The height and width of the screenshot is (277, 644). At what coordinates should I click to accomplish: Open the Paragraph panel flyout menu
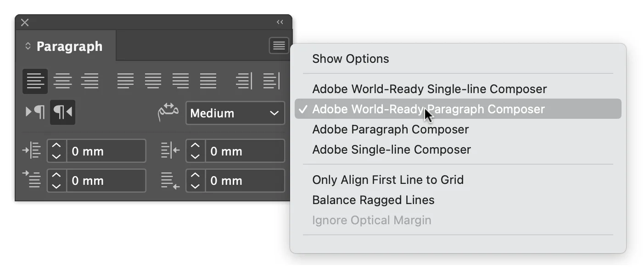point(279,45)
